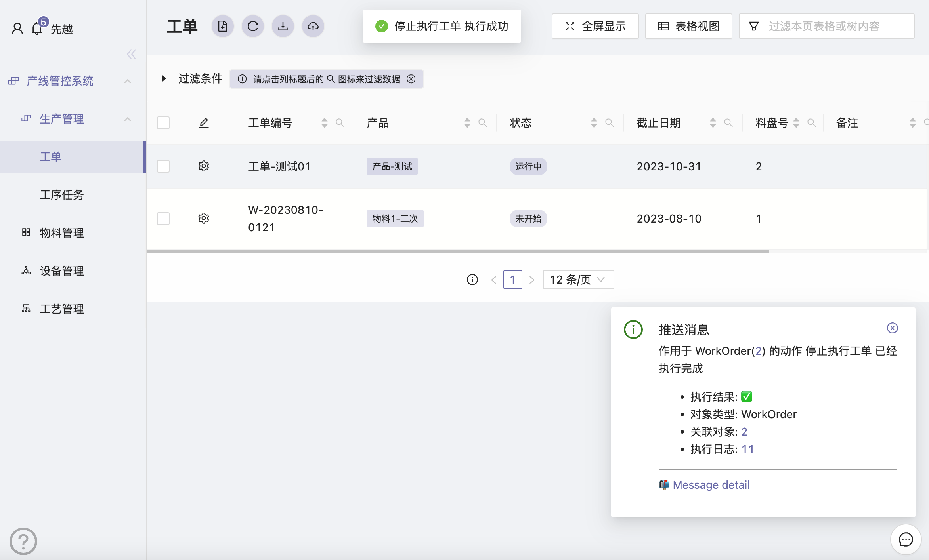Screen dimensions: 929x560
Task: Click the download export icon
Action: click(283, 27)
